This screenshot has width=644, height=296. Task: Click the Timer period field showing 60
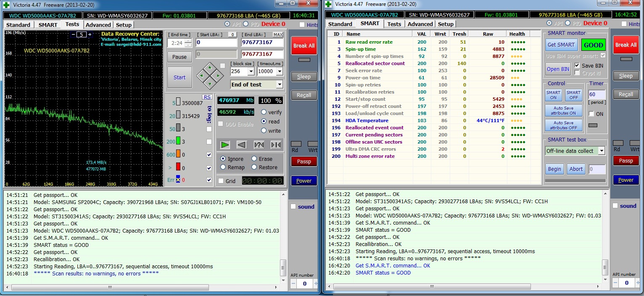click(597, 94)
